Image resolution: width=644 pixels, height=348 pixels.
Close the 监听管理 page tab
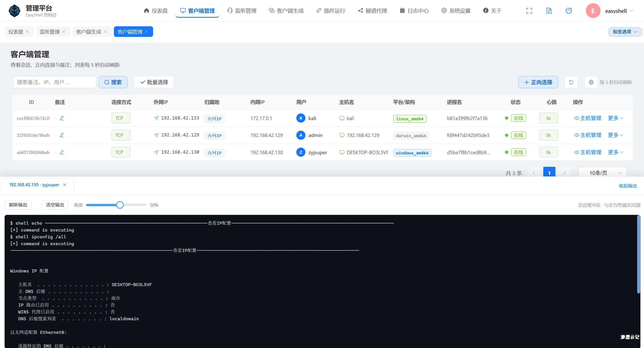point(64,32)
